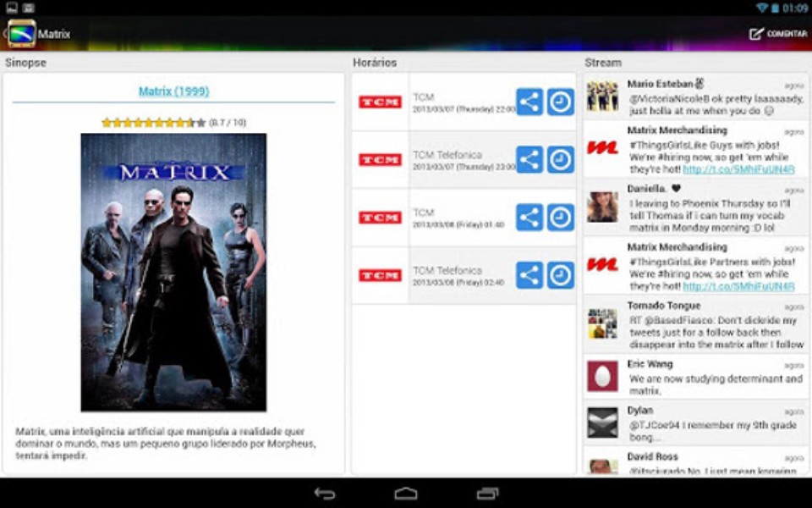Tap the Matrix synopsis paragraph

point(166,443)
